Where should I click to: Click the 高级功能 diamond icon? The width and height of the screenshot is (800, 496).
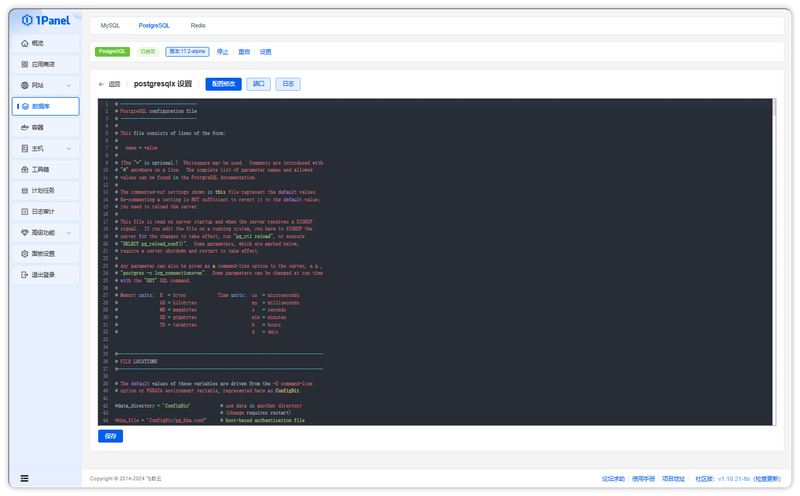(24, 233)
